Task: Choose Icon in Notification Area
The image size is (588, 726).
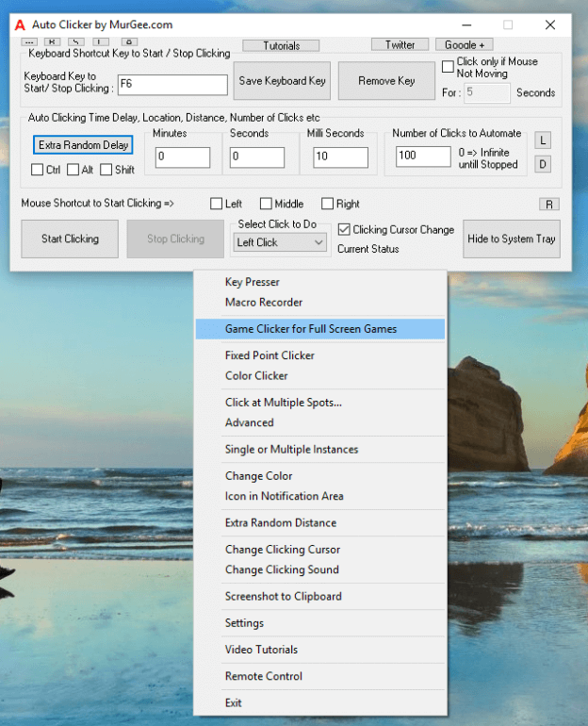Action: tap(320, 496)
